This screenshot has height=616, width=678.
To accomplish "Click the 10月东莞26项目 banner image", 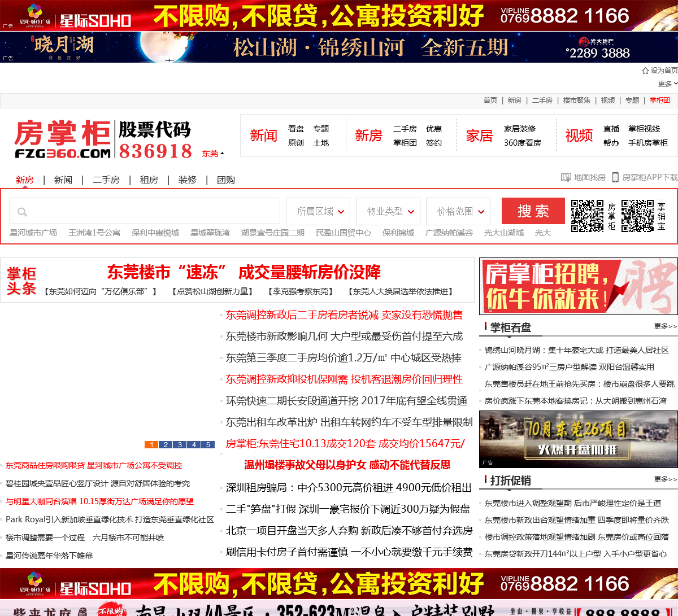I will click(579, 439).
